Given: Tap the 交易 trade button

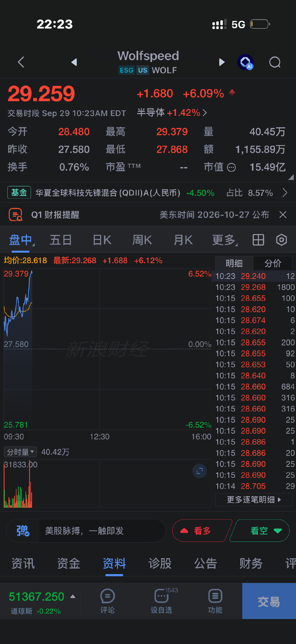Looking at the screenshot, I should [269, 601].
